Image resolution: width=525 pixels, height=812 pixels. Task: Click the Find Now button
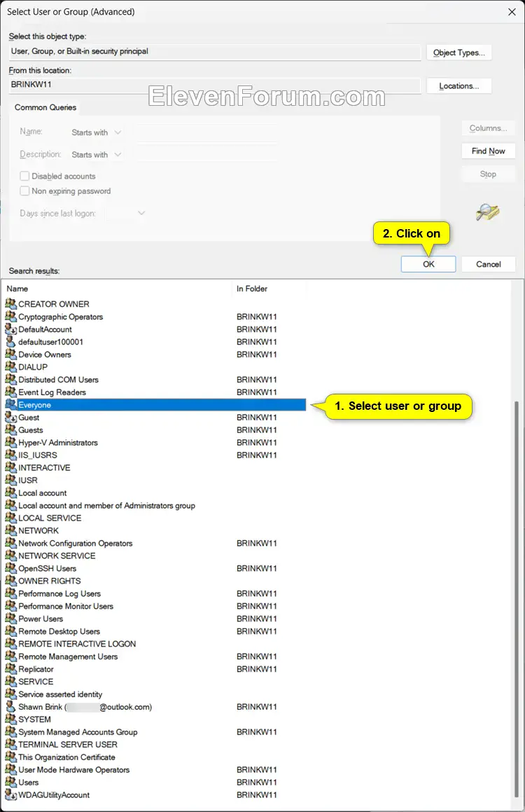click(489, 151)
